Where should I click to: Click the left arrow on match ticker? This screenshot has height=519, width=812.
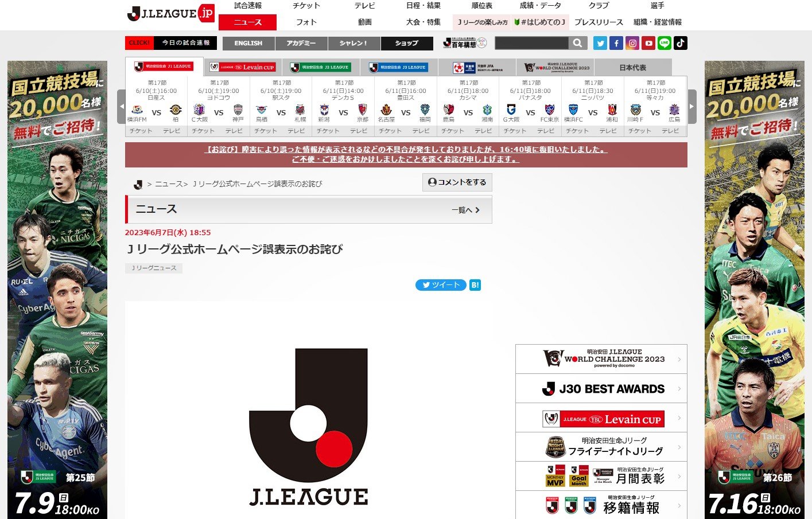pyautogui.click(x=122, y=106)
